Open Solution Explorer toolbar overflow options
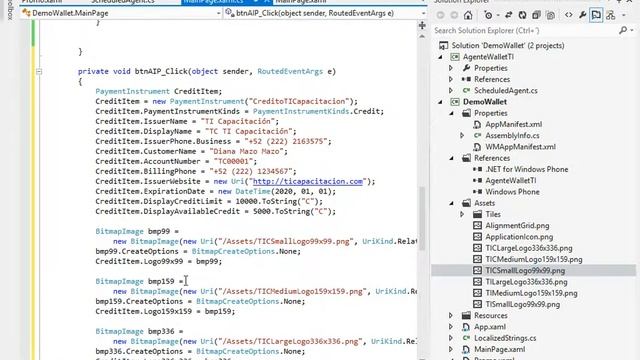640x360 pixels. 624,16
